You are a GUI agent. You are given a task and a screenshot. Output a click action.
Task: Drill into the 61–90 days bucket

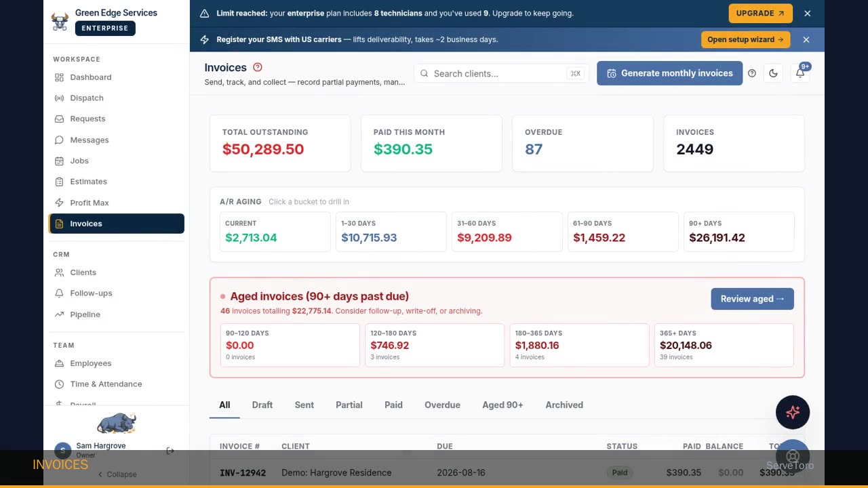coord(623,232)
